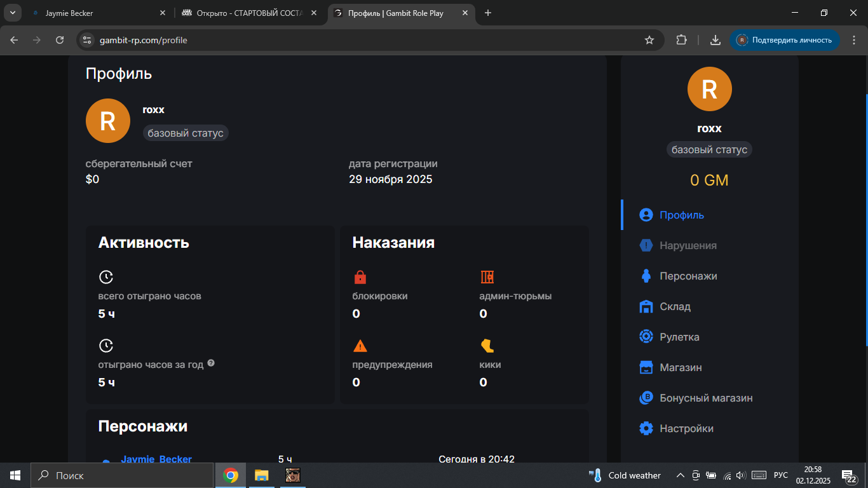Bookmark this page with star icon
The height and width of the screenshot is (488, 868).
[x=649, y=40]
